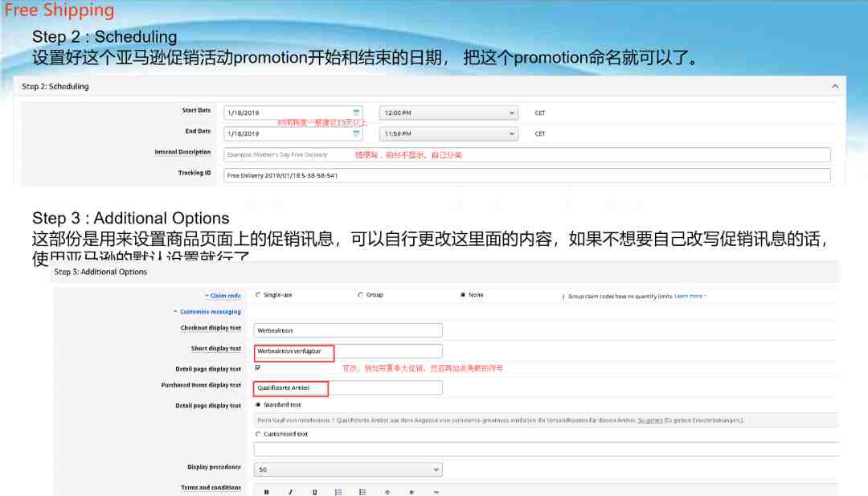Select the Single-use claim code option
This screenshot has width=868, height=496.
point(258,295)
